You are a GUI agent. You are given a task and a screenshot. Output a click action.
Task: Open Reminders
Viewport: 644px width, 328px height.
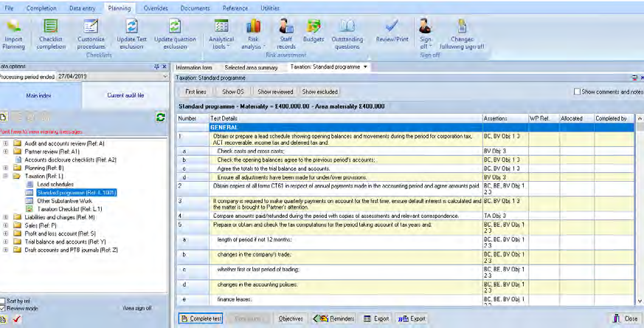pyautogui.click(x=334, y=318)
